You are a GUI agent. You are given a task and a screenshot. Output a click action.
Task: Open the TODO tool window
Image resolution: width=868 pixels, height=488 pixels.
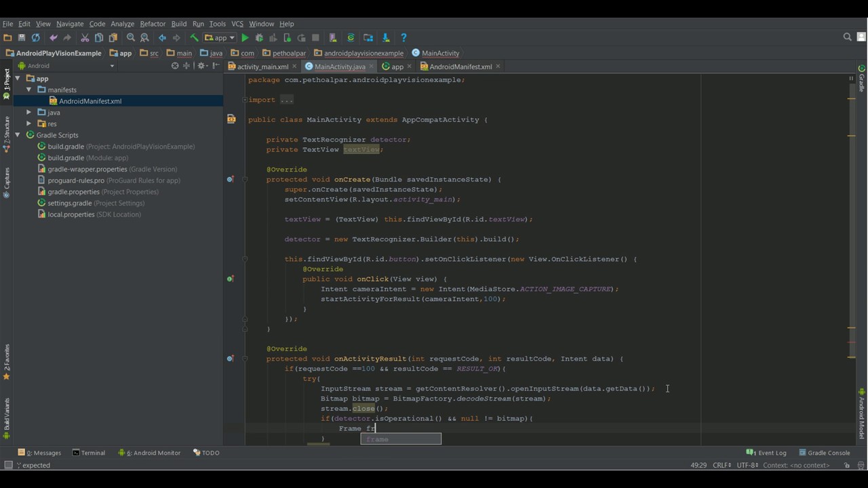click(x=206, y=453)
